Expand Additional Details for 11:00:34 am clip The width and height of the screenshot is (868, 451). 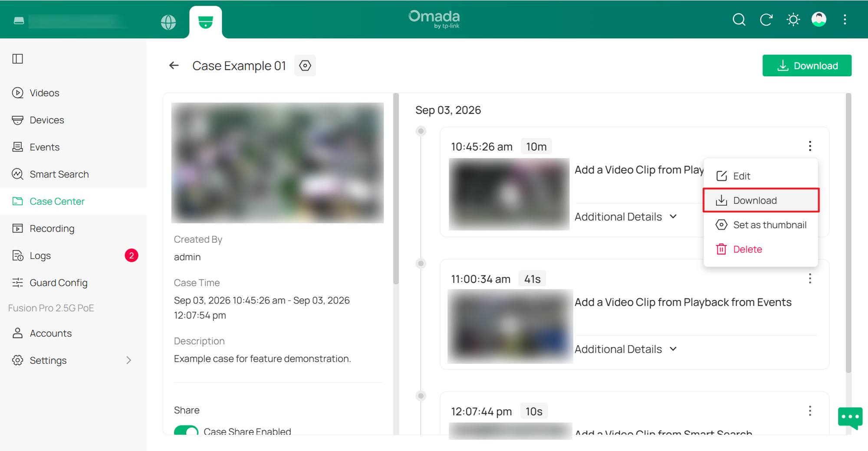tap(626, 349)
